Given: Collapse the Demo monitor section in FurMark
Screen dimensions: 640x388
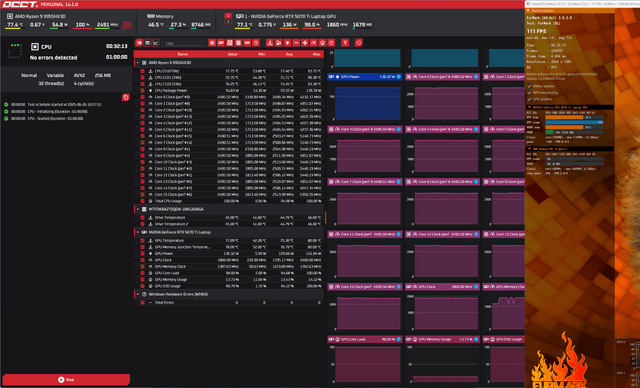Looking at the screenshot, I should (528, 11).
